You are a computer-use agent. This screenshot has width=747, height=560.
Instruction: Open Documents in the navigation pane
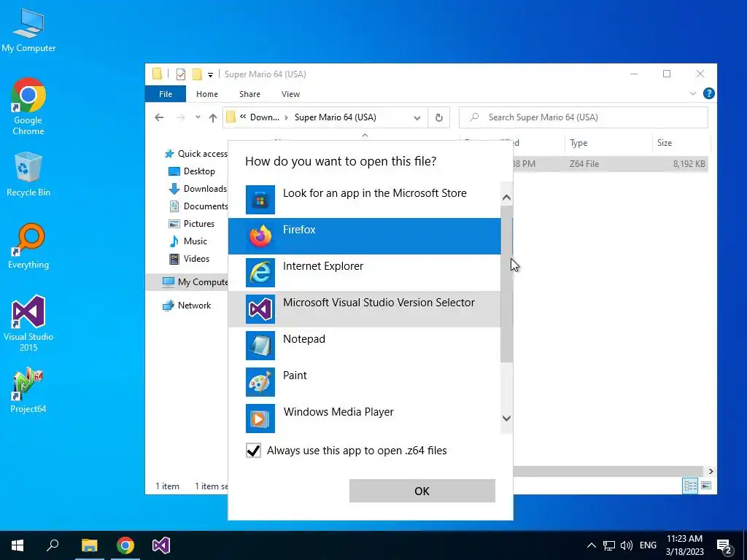198,206
